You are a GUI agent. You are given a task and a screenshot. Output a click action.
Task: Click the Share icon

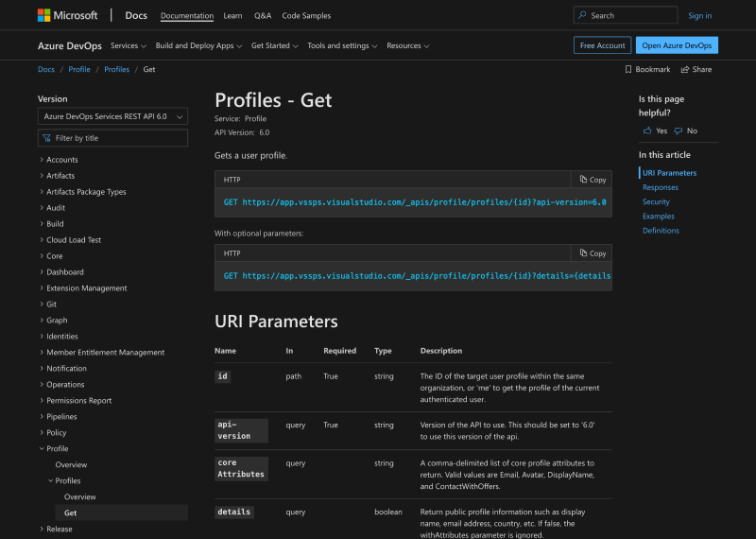[x=685, y=70]
